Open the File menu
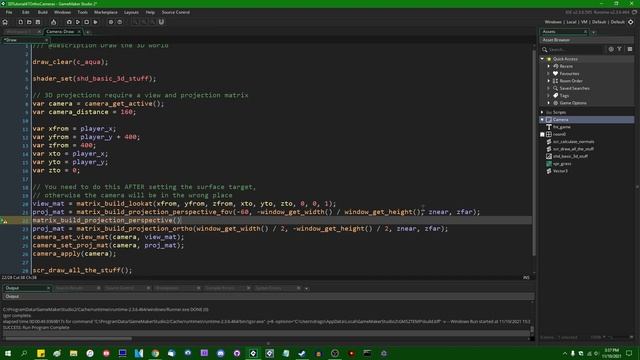 9,12
